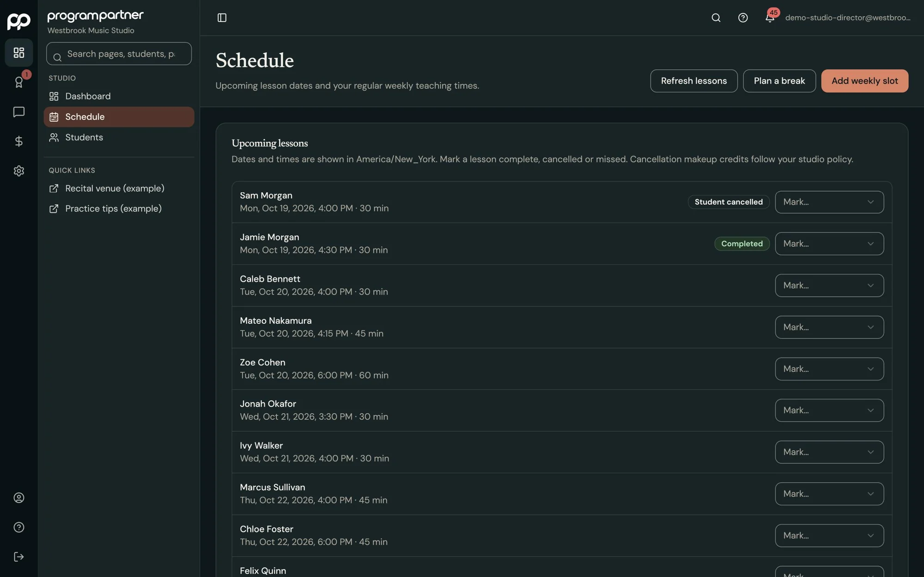
Task: Open the Mark dropdown for Mateo Nakamura
Action: pyautogui.click(x=829, y=327)
